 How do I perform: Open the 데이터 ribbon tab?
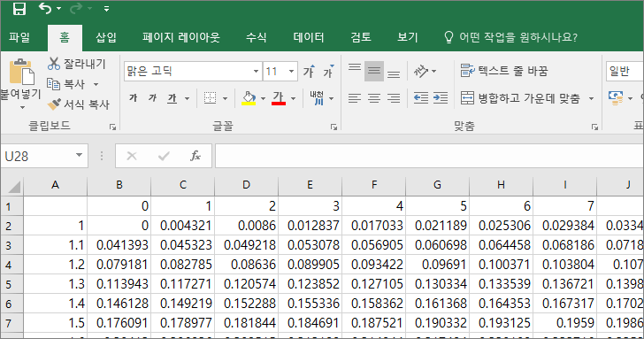click(x=309, y=38)
